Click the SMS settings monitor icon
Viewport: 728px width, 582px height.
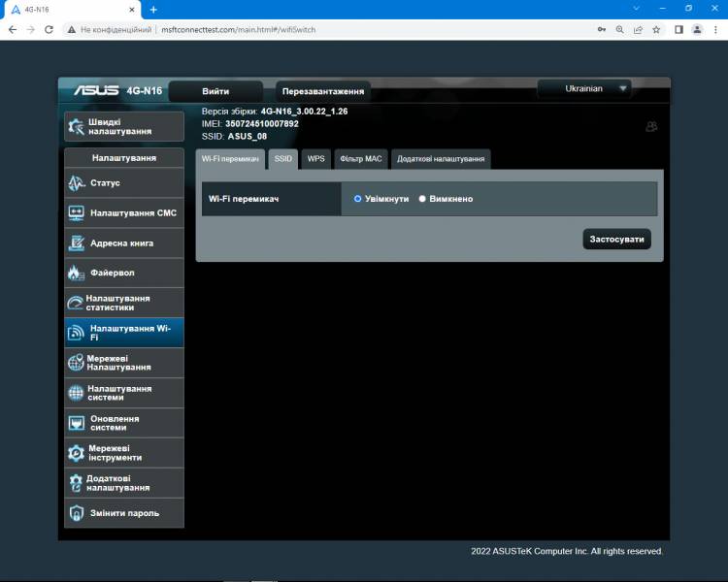[x=76, y=213]
